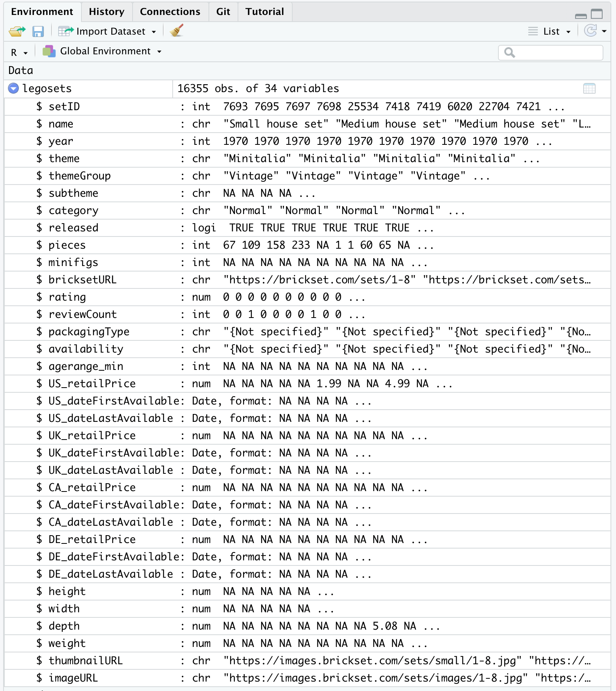The width and height of the screenshot is (616, 691).
Task: Click the open workspace folder icon
Action: pyautogui.click(x=17, y=31)
